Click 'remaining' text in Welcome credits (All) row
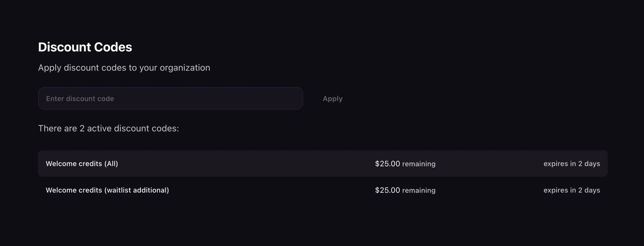The width and height of the screenshot is (644, 246). [x=419, y=164]
